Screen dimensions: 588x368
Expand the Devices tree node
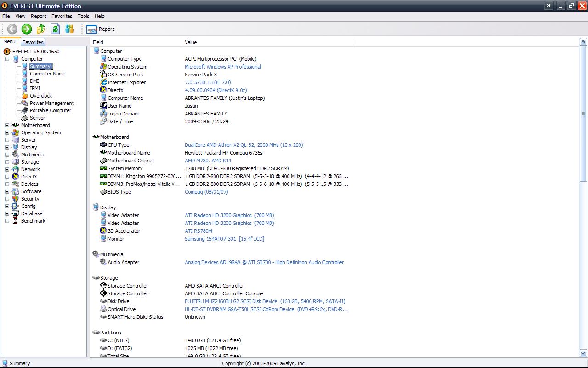point(7,184)
